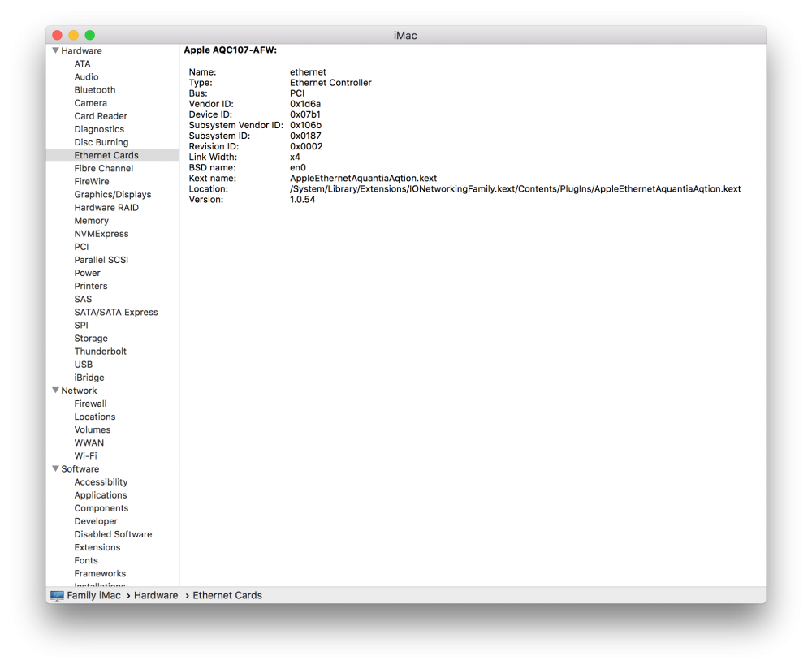
Task: Select Components in the sidebar
Action: click(101, 508)
